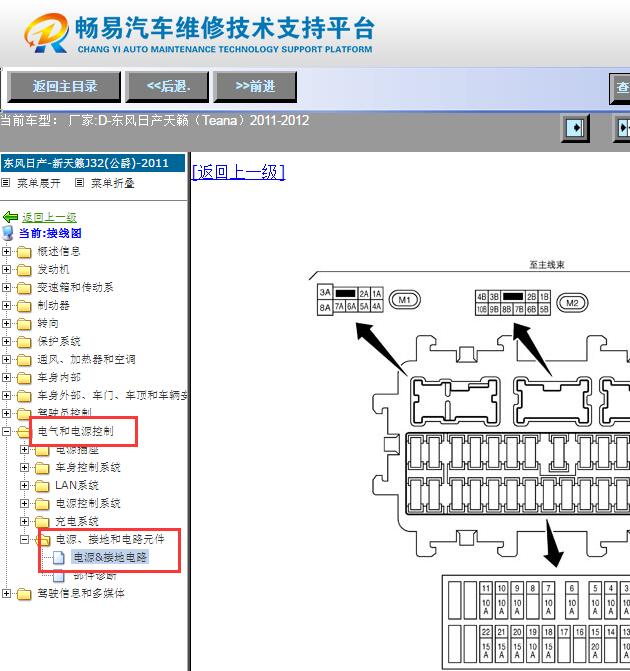Collapse the 电气和电源控制 folder
The image size is (630, 671).
tap(6, 431)
